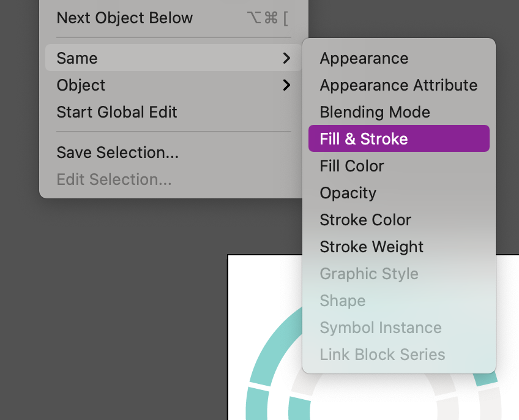519x420 pixels.
Task: Click the chevron arrow beside Object
Action: coord(286,85)
